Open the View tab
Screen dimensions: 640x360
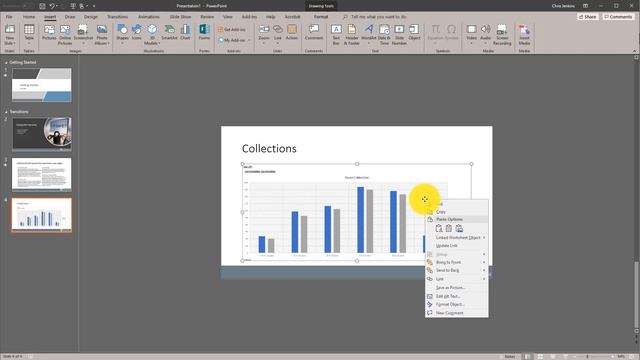(x=228, y=17)
